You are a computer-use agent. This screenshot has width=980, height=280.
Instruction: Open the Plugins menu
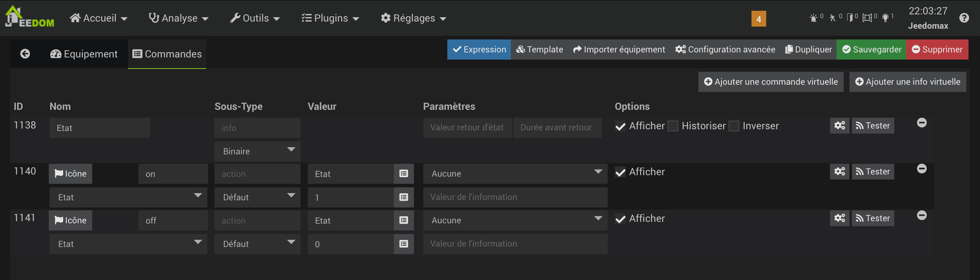(330, 18)
